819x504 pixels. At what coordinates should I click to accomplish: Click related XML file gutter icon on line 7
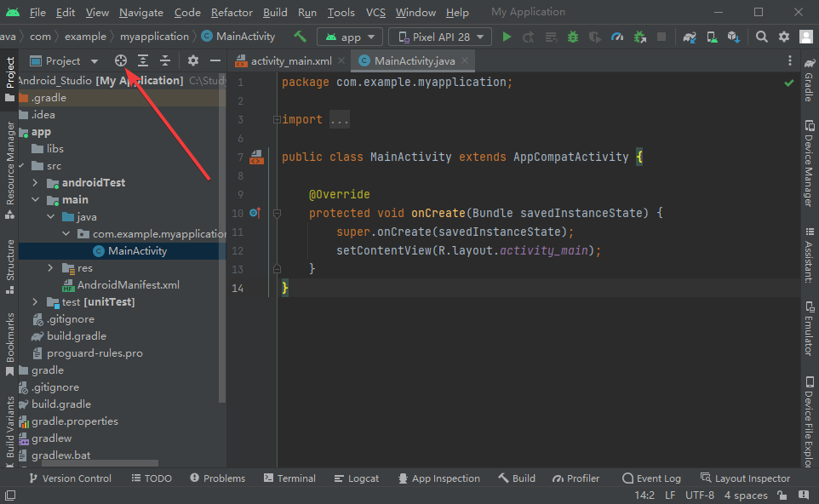pos(256,157)
